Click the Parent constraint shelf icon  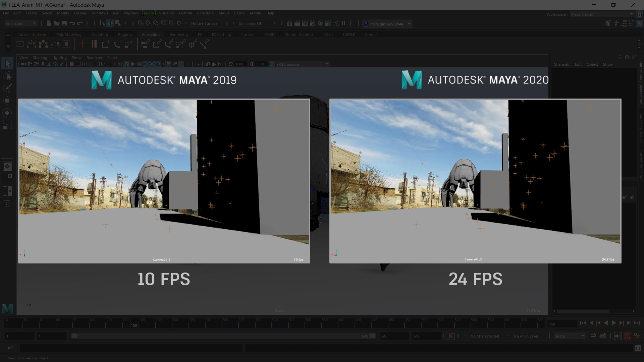point(145,44)
